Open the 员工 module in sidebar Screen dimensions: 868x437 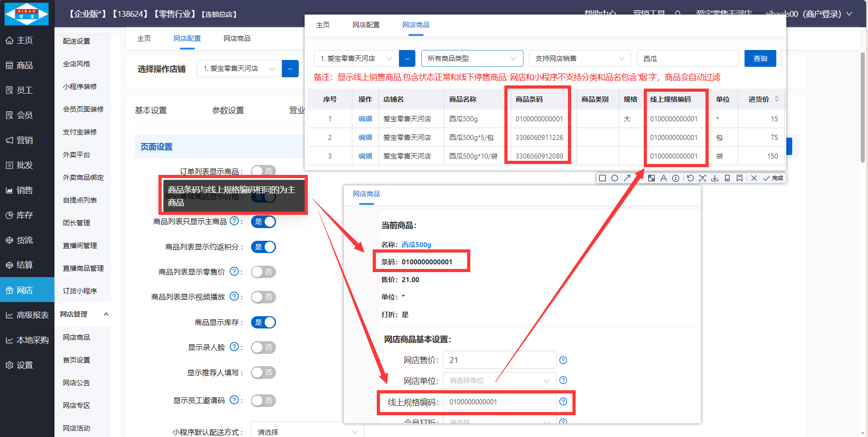click(x=19, y=90)
